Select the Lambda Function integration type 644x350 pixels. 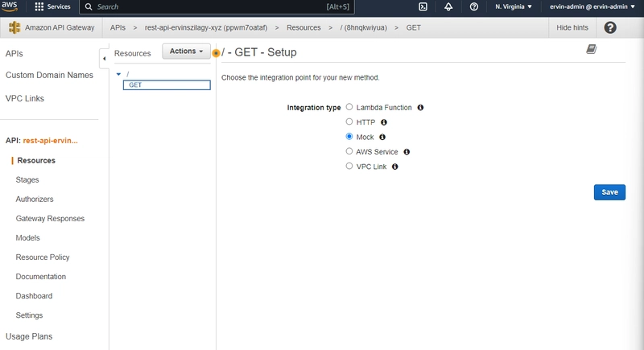349,107
